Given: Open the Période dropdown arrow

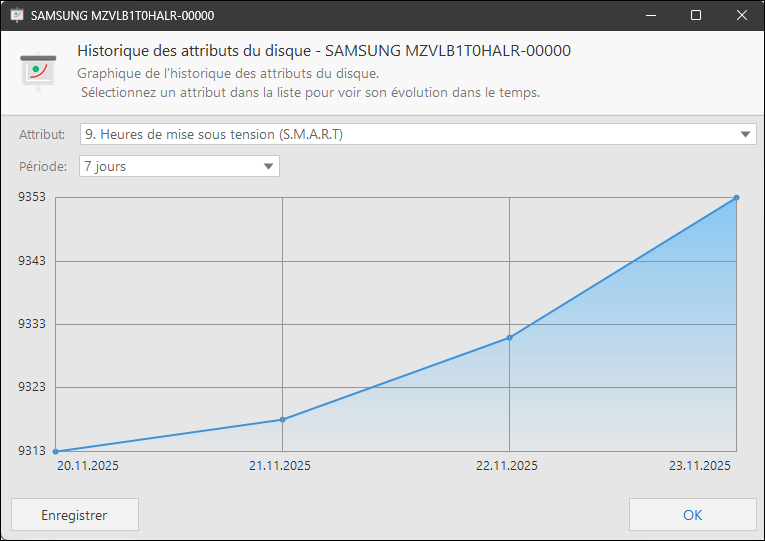Looking at the screenshot, I should pyautogui.click(x=269, y=167).
